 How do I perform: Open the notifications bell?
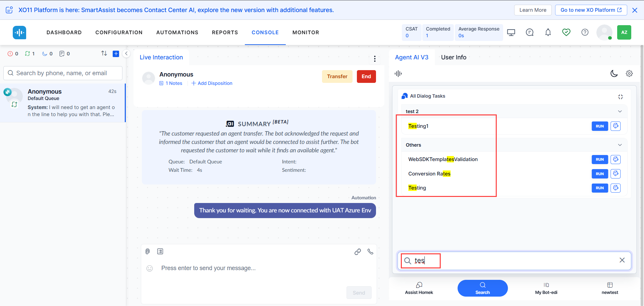pos(548,32)
